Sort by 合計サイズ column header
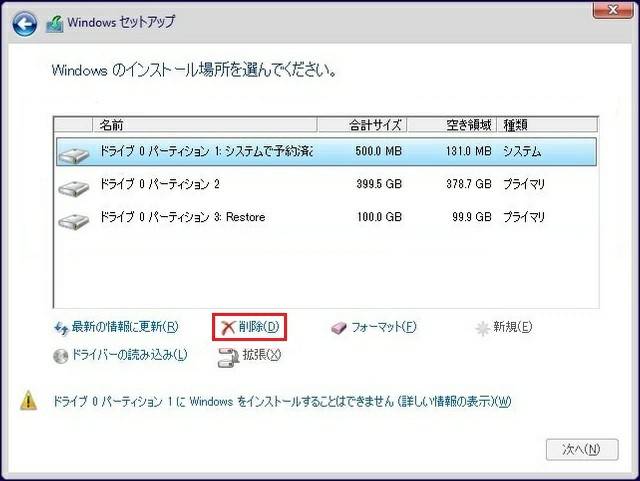640x481 pixels. 361,125
